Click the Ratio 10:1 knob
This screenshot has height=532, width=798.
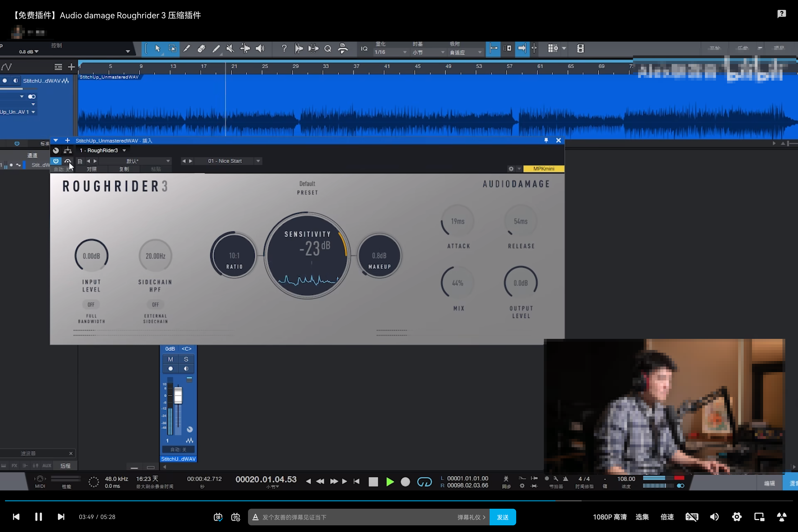pos(234,255)
